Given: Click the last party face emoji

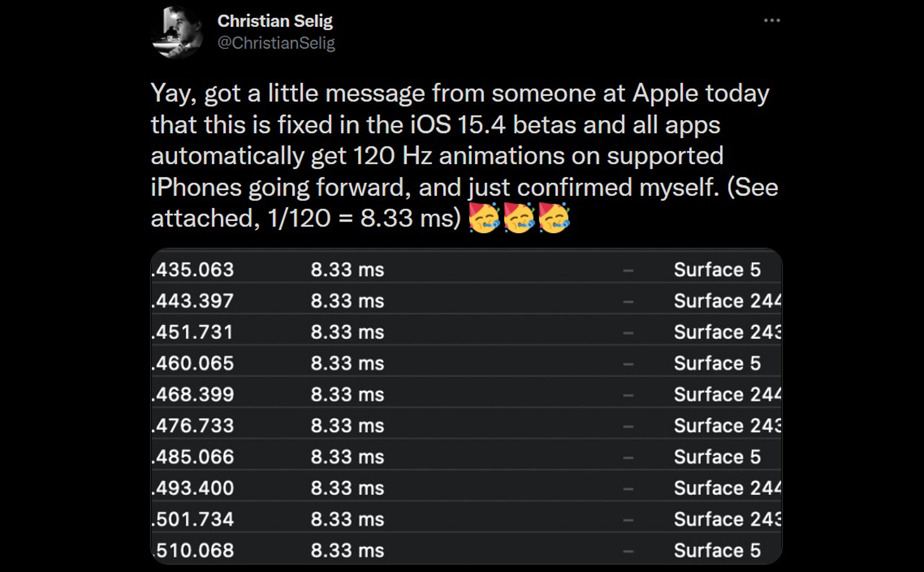Looking at the screenshot, I should [554, 218].
